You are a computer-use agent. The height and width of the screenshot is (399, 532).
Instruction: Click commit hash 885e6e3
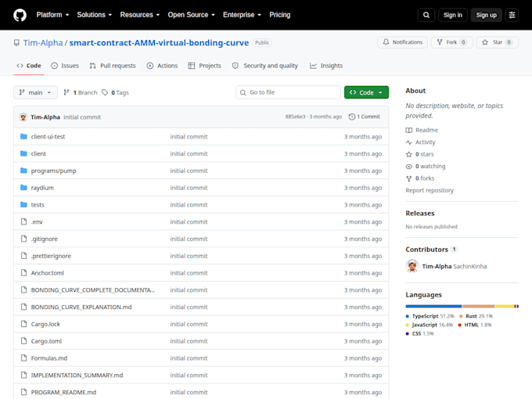click(295, 117)
